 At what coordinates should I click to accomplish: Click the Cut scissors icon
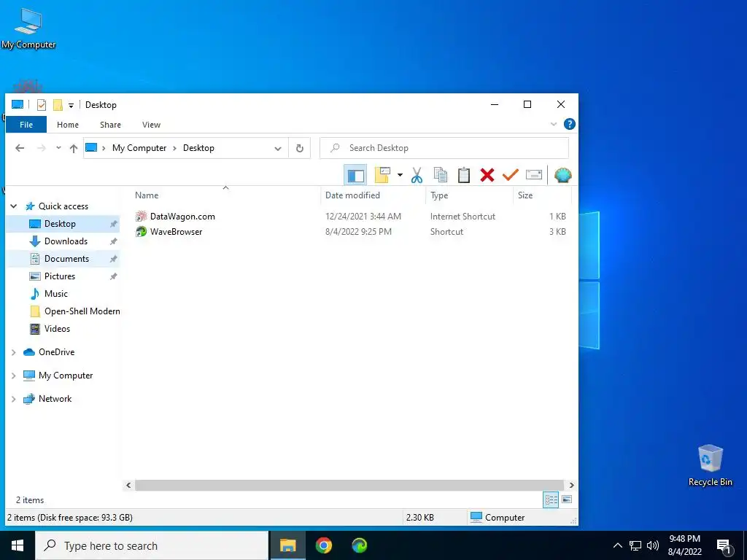(417, 175)
